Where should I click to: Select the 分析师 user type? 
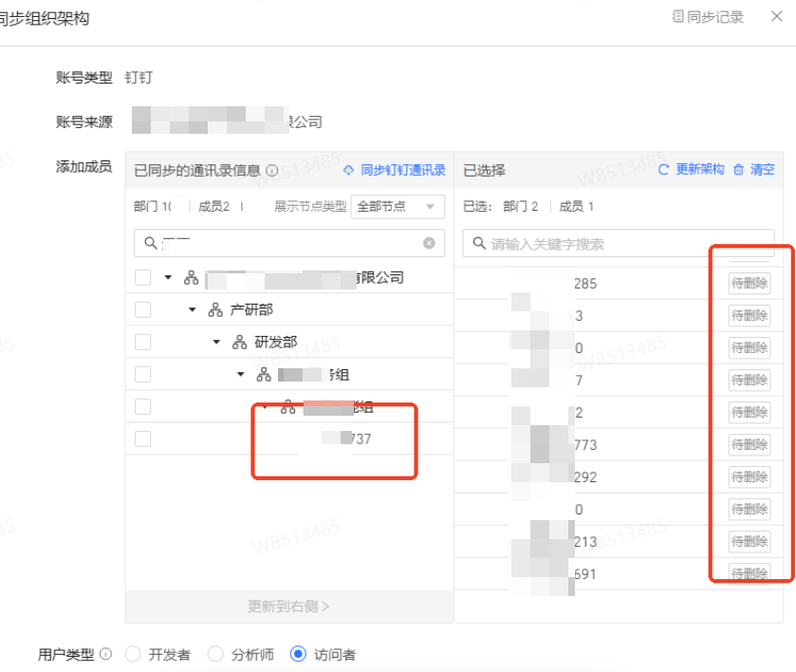pyautogui.click(x=215, y=654)
